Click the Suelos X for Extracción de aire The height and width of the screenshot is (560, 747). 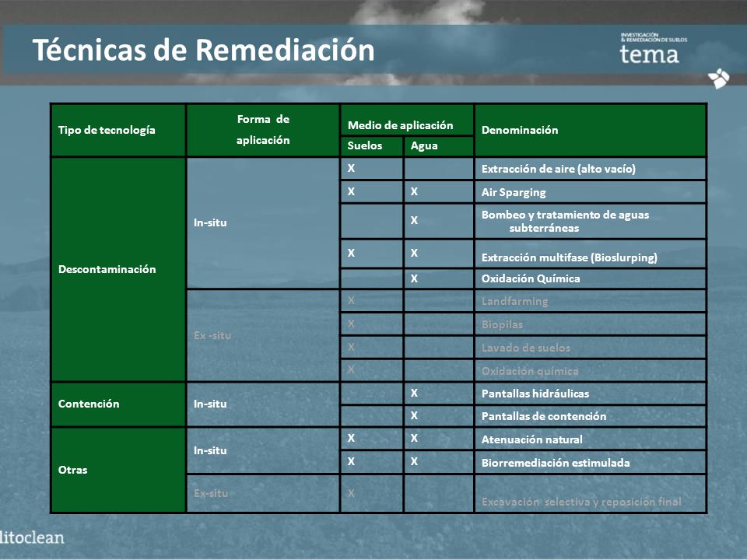click(351, 168)
